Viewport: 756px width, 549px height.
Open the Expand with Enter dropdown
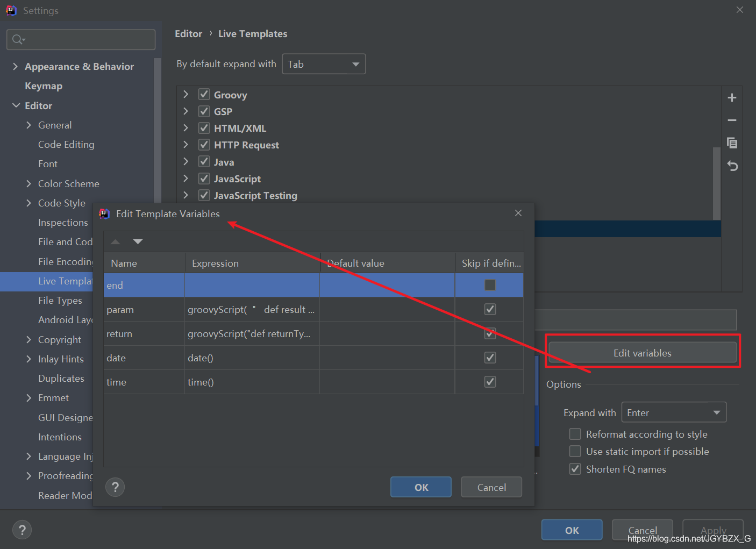coord(674,412)
